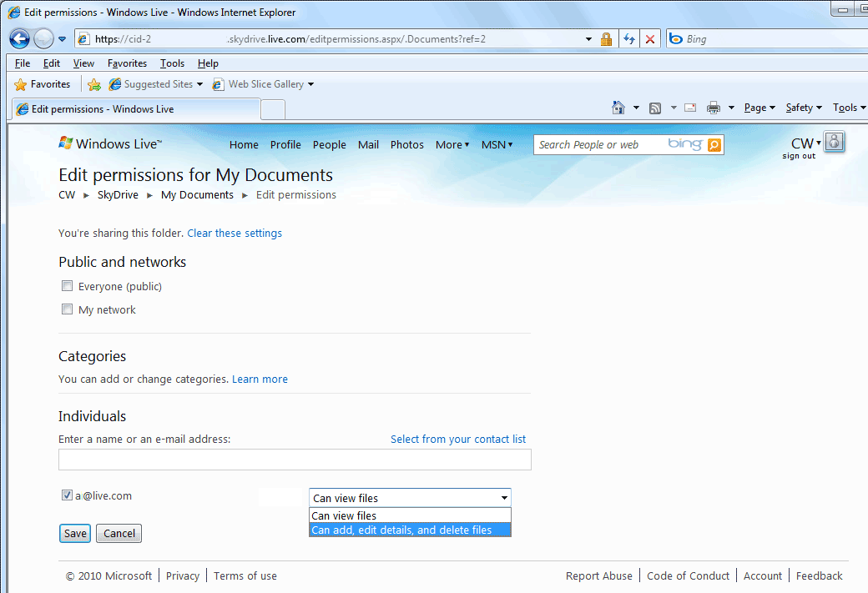Open the Code of Conduct link
The height and width of the screenshot is (593, 868).
(x=688, y=575)
